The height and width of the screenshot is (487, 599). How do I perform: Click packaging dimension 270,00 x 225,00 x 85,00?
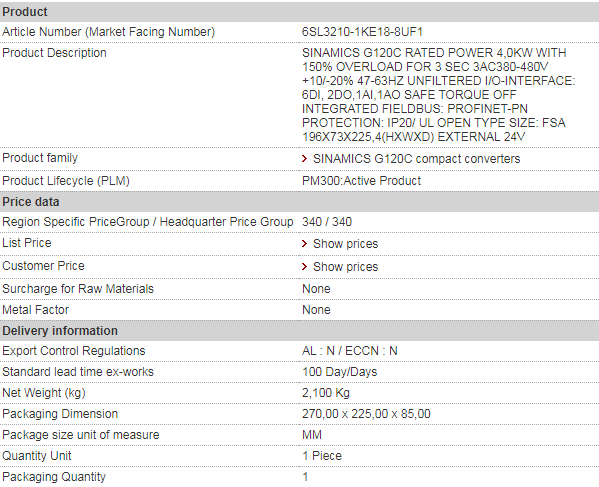[x=366, y=414]
